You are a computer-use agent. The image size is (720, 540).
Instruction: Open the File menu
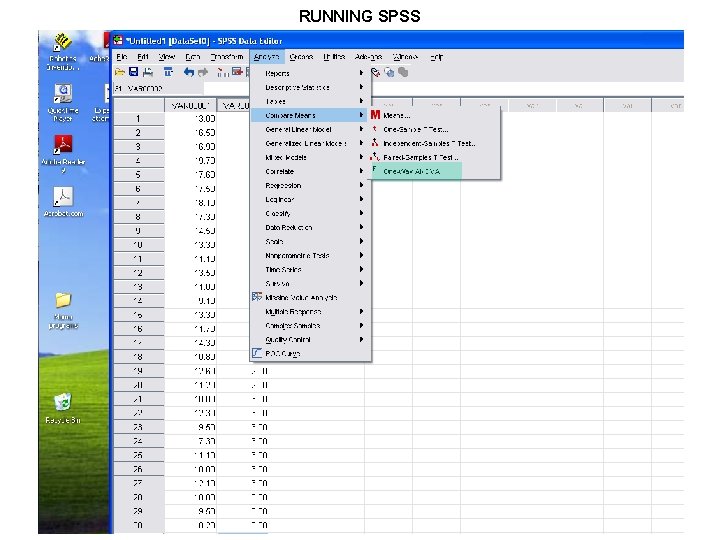(x=122, y=57)
